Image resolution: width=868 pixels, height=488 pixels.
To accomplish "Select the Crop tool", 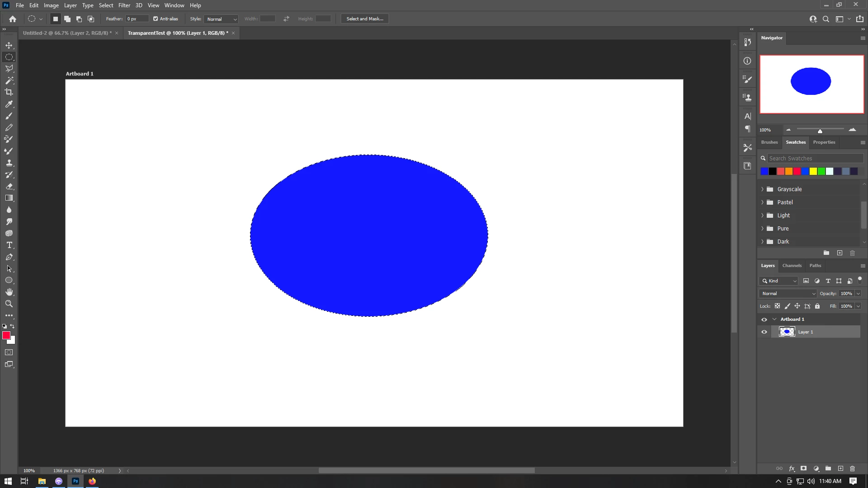I will click(9, 92).
